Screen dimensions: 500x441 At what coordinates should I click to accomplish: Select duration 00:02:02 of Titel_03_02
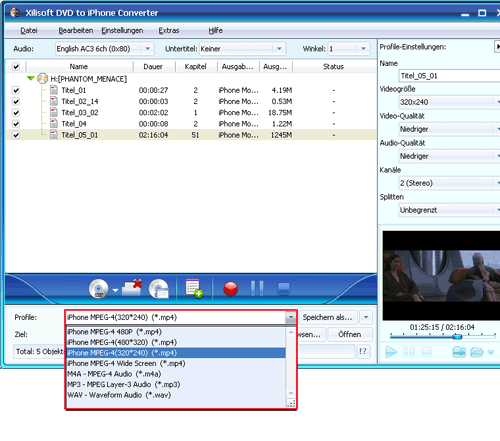[153, 113]
